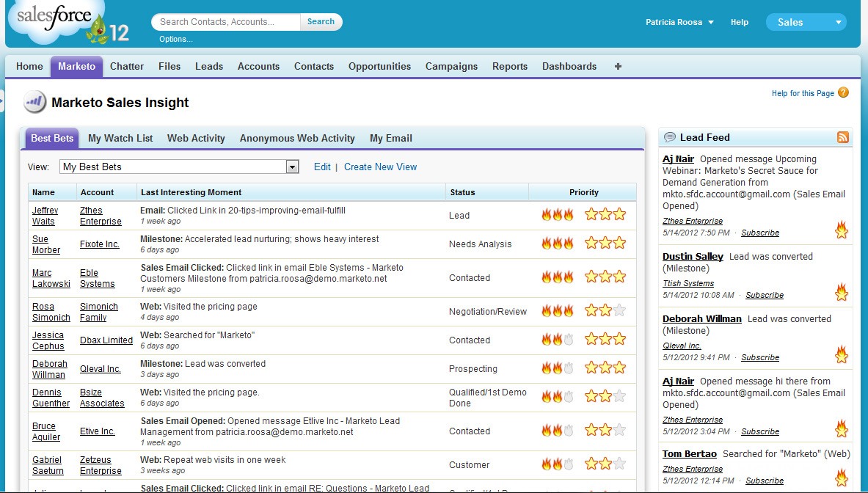Open Help for this Page link

coord(803,93)
